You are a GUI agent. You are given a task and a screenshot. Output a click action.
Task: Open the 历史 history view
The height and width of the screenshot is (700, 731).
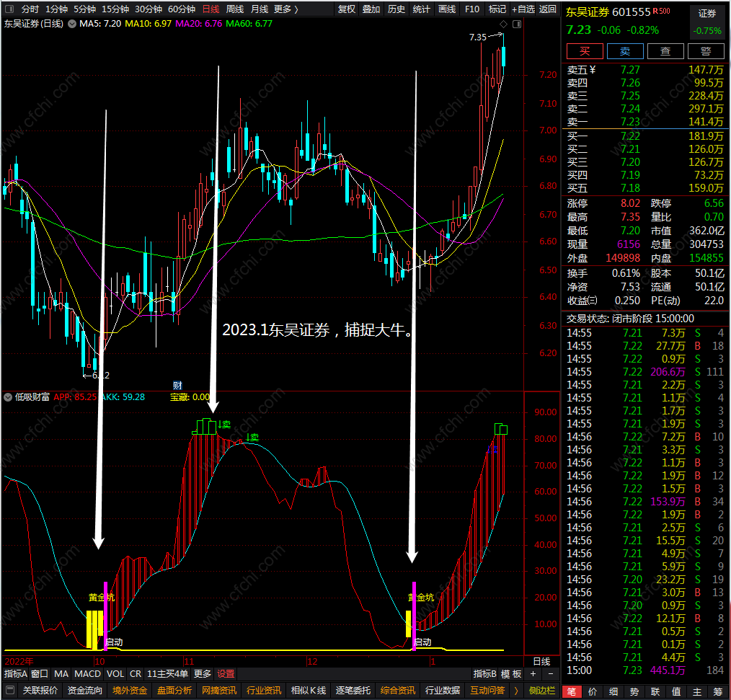tap(396, 9)
